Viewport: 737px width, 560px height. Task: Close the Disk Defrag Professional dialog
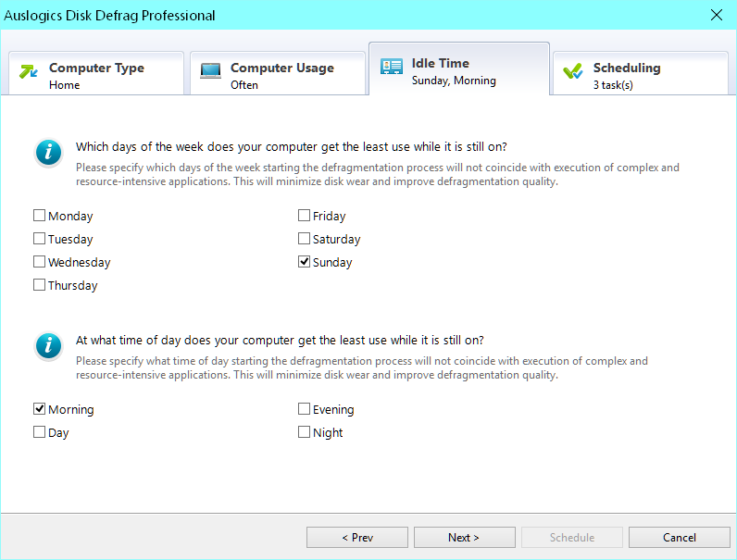coord(717,15)
